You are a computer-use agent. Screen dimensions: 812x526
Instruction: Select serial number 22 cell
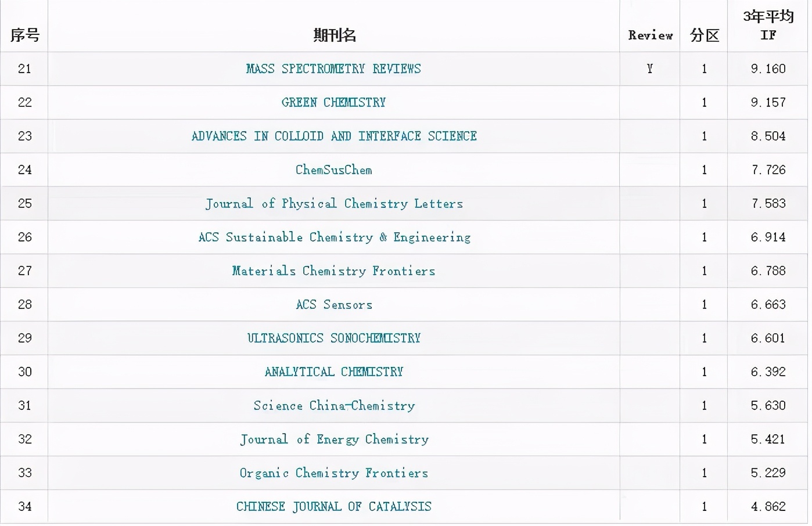[x=24, y=102]
